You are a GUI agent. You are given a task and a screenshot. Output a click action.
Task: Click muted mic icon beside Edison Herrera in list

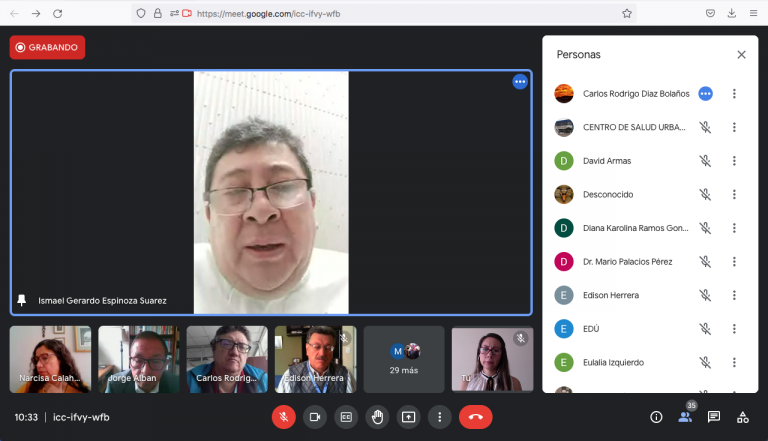(705, 295)
